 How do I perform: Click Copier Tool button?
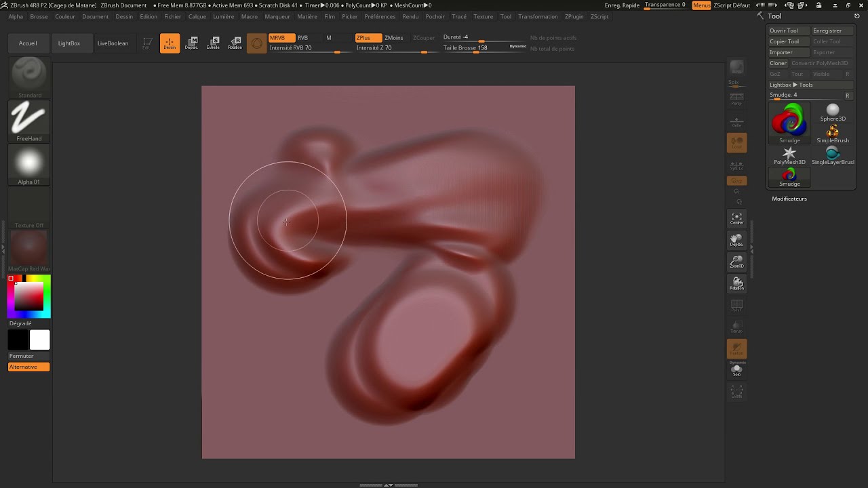click(789, 41)
